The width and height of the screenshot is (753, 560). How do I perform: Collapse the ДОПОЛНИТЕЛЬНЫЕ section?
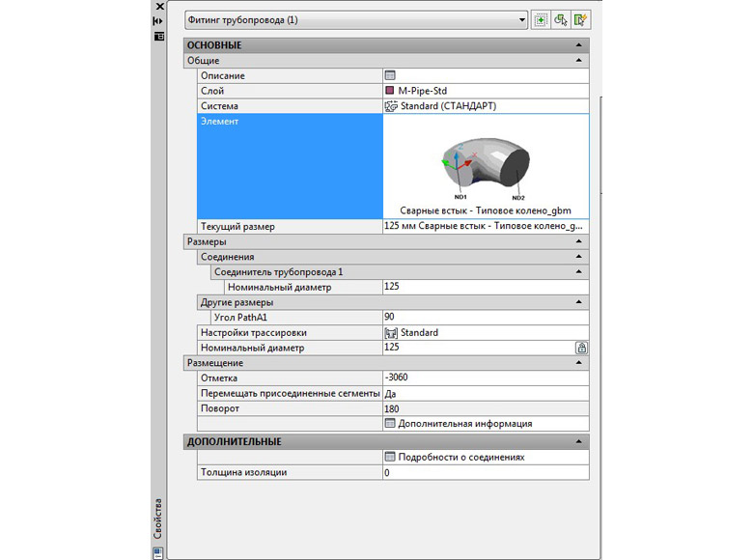(x=578, y=441)
